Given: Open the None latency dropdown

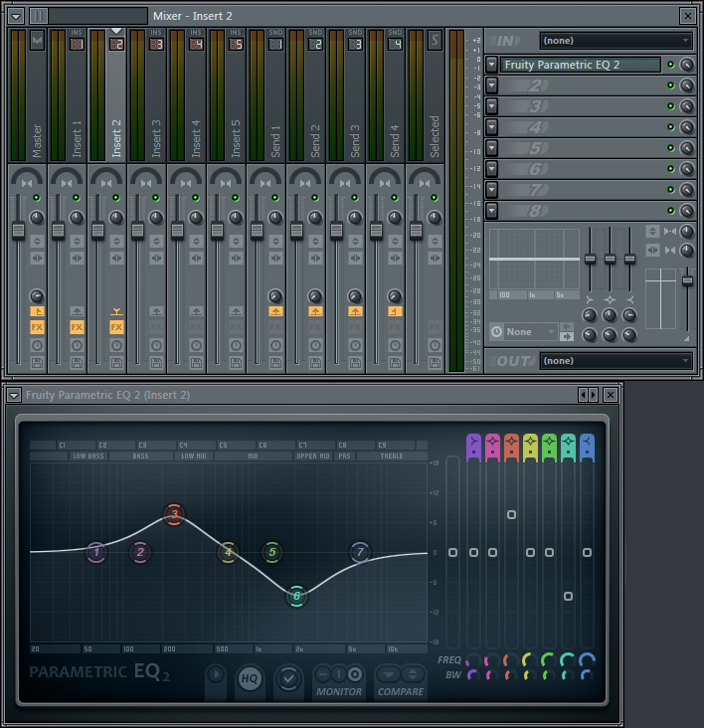Looking at the screenshot, I should coord(530,332).
